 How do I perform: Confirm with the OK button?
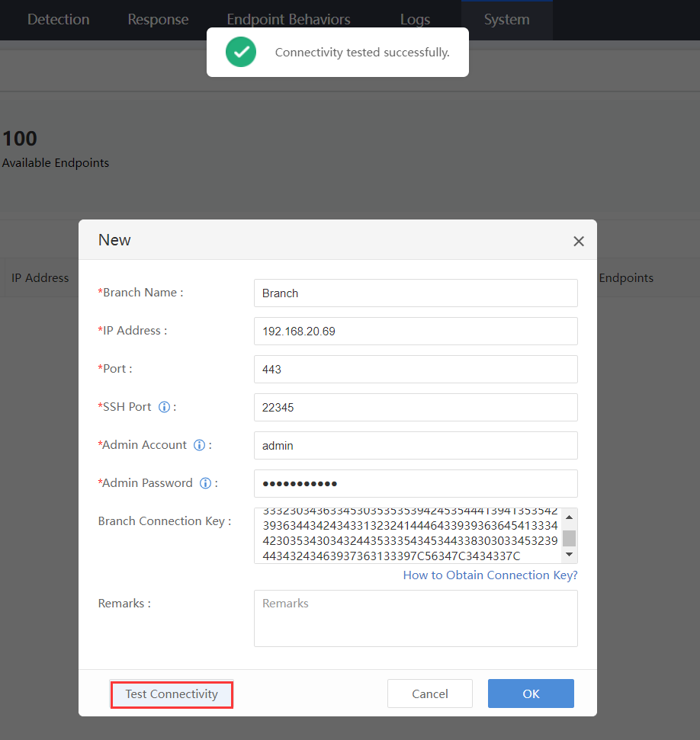[531, 694]
